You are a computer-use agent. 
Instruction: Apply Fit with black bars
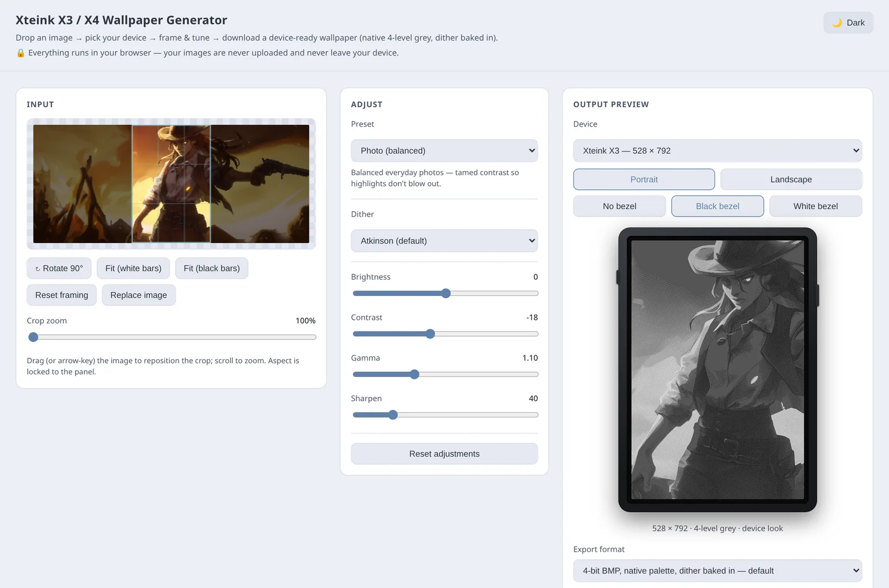tap(212, 268)
